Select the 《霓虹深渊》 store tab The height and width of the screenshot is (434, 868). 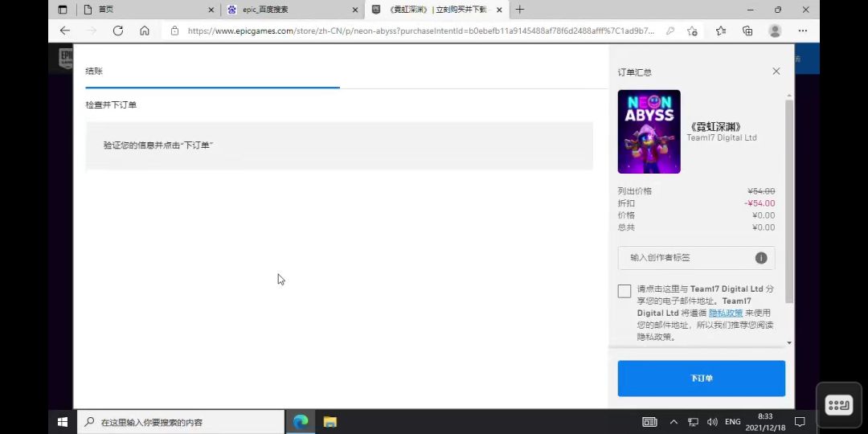pos(437,10)
